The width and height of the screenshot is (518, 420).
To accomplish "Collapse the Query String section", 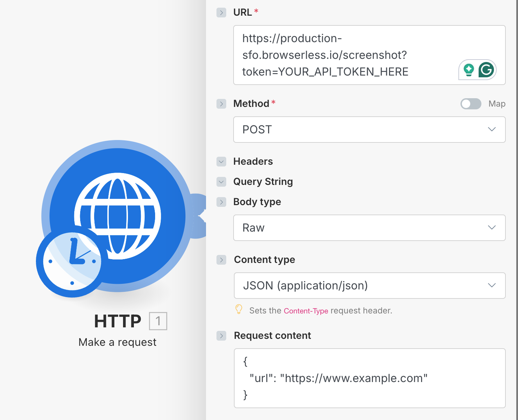I will 221,182.
